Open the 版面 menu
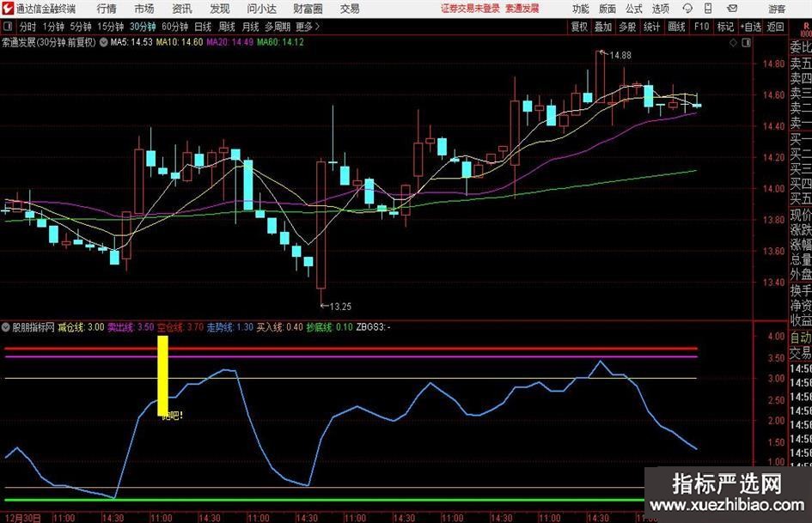 coord(607,9)
